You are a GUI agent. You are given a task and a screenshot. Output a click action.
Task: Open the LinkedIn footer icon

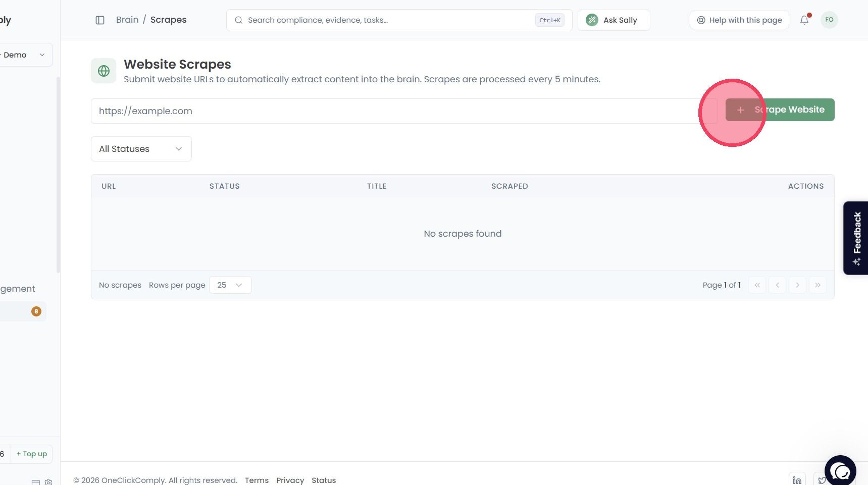coord(797,480)
